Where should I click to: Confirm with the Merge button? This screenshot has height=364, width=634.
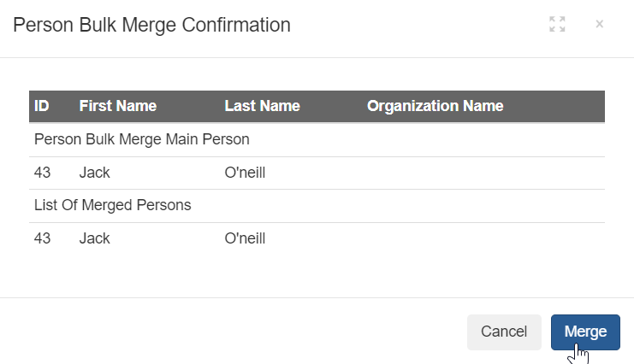[585, 332]
